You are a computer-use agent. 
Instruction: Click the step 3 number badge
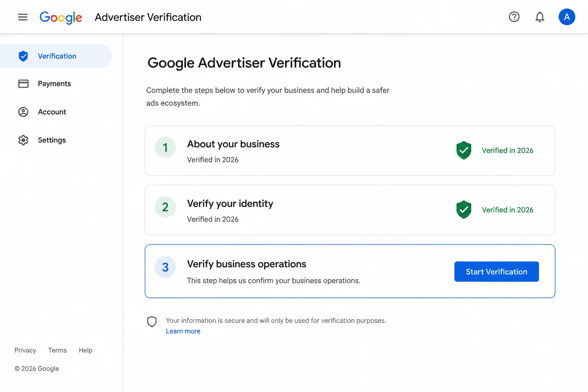point(165,267)
